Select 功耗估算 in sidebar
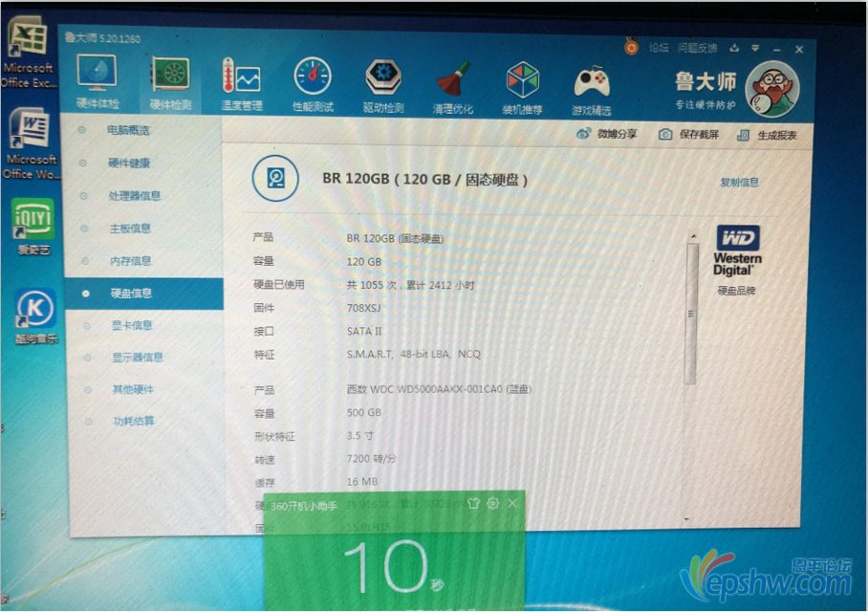 click(134, 422)
